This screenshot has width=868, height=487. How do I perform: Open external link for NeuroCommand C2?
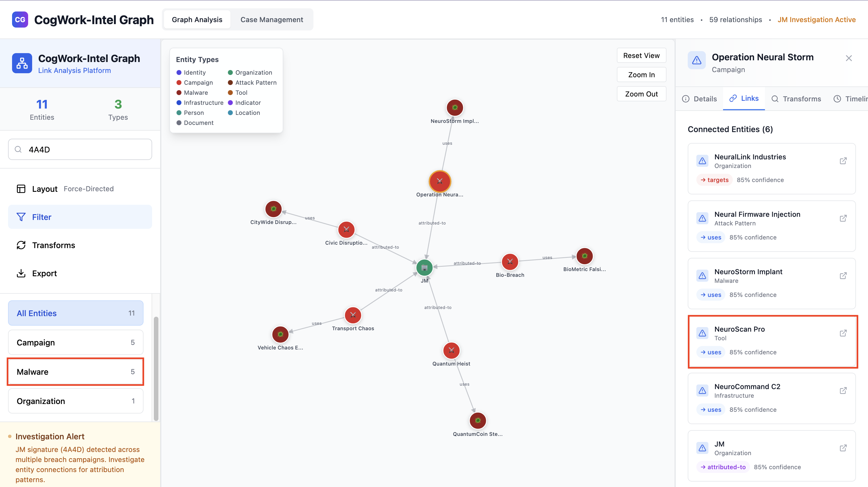(x=843, y=391)
